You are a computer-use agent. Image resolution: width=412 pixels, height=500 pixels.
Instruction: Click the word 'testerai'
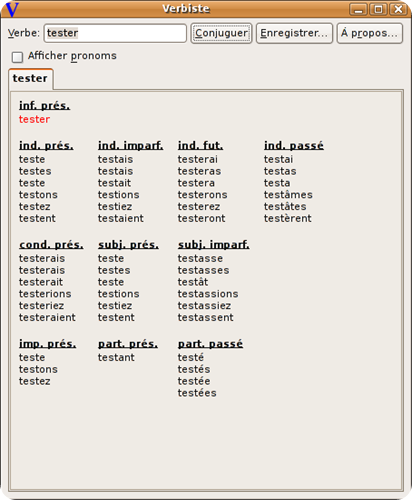pyautogui.click(x=198, y=159)
